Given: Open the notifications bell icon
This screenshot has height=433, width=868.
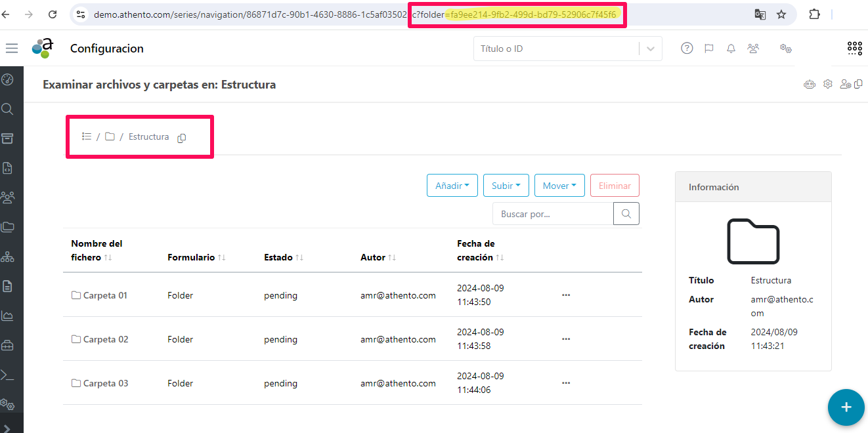Looking at the screenshot, I should [x=731, y=48].
